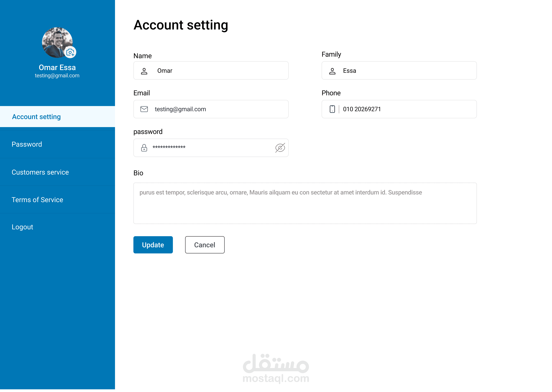Image resolution: width=552 pixels, height=392 pixels.
Task: Click the Email field text testing@gmail.com
Action: pyautogui.click(x=180, y=109)
